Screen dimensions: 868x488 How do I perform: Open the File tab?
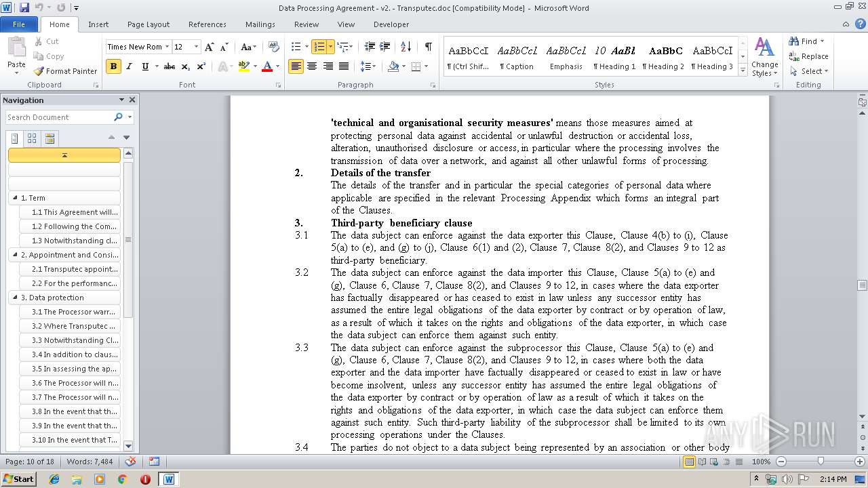pos(19,24)
